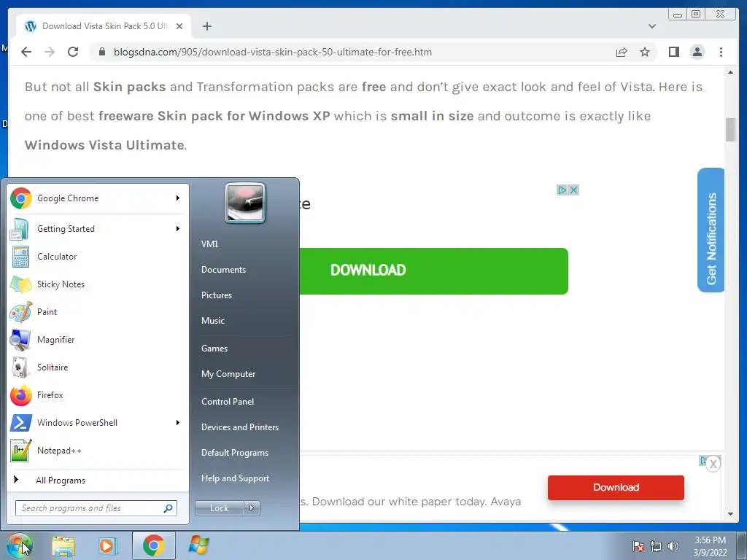Click Windows flag taskbar icon
Image resolution: width=747 pixels, height=560 pixels.
click(x=198, y=545)
